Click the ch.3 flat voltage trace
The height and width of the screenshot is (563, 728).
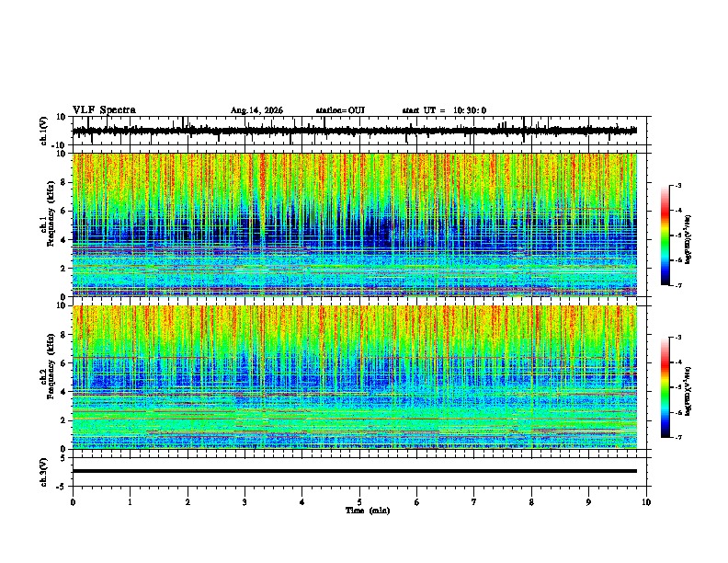pos(355,471)
